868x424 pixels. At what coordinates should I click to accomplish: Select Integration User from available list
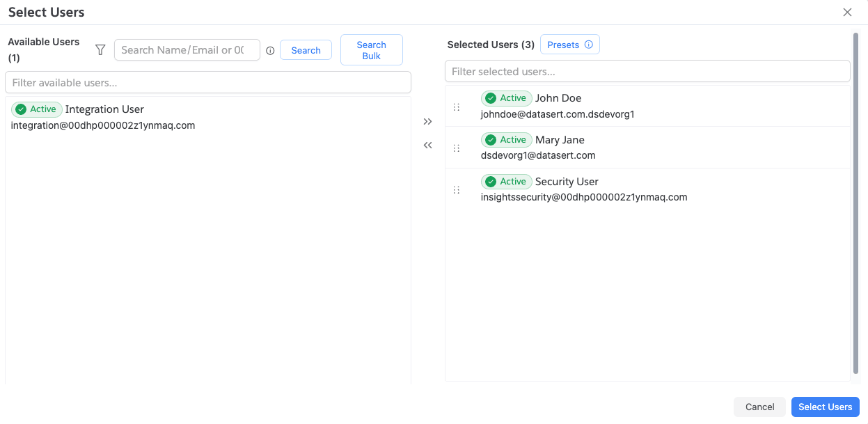104,110
